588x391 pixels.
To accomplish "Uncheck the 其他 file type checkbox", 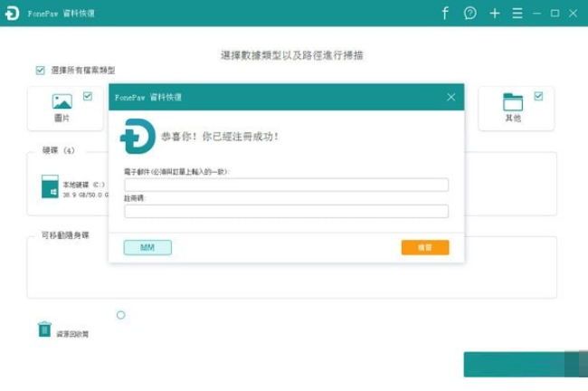I will coord(538,96).
